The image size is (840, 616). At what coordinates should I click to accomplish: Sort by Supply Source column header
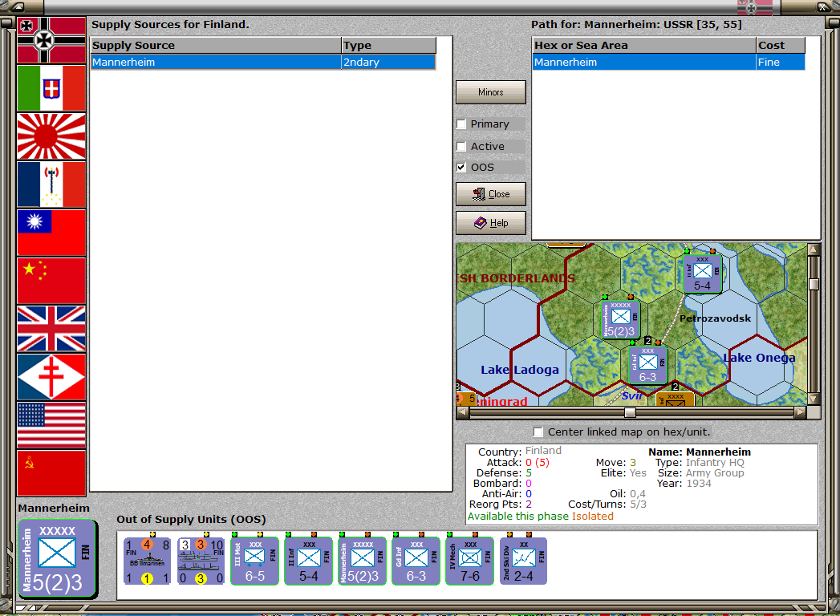tap(216, 45)
